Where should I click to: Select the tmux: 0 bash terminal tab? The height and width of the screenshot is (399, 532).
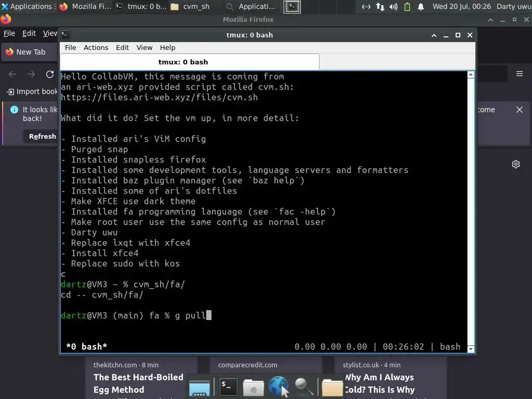coord(189,62)
